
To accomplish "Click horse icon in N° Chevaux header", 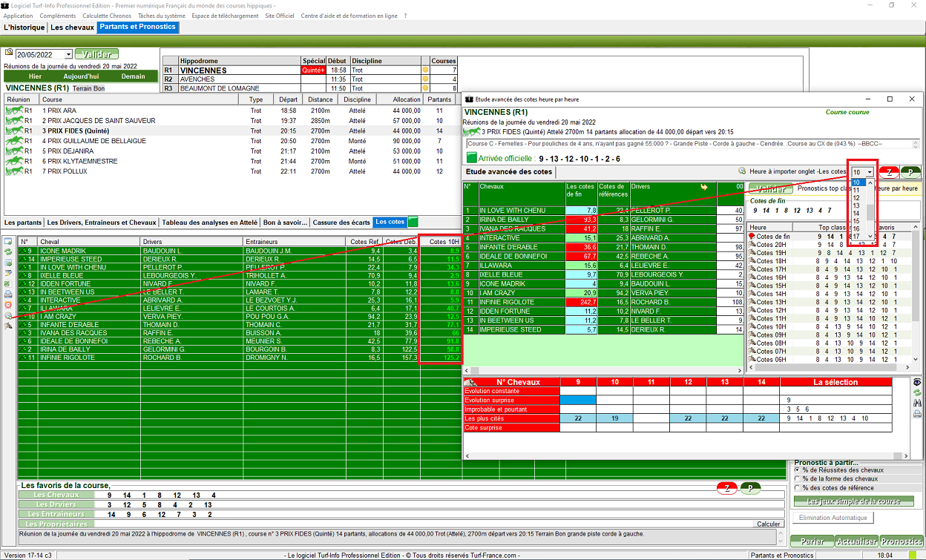I will [x=470, y=383].
